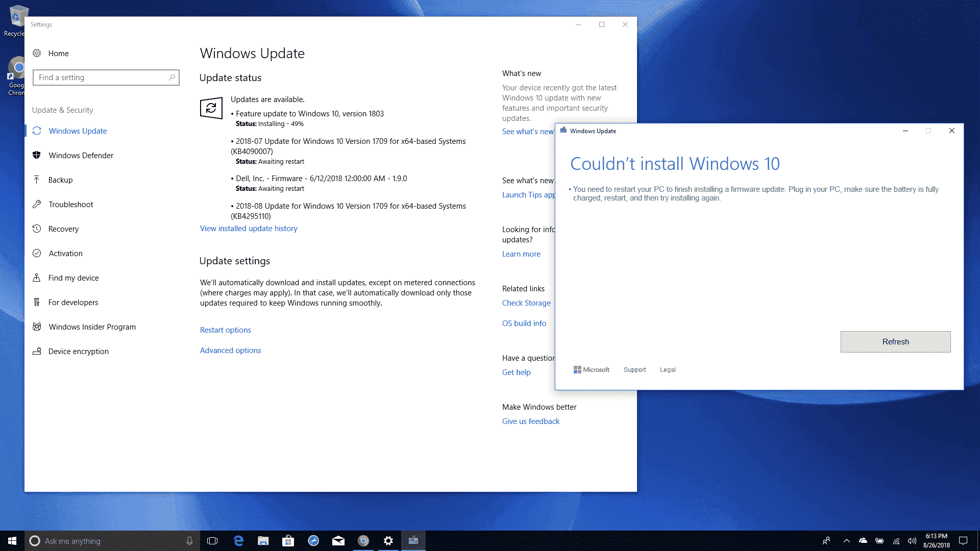Image resolution: width=980 pixels, height=551 pixels.
Task: Open the Mail app from taskbar
Action: pos(338,541)
